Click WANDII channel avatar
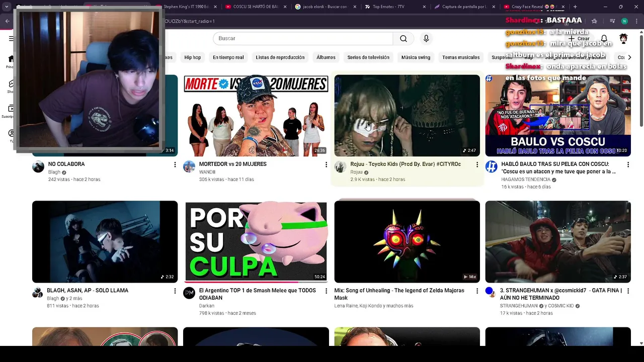 (189, 167)
